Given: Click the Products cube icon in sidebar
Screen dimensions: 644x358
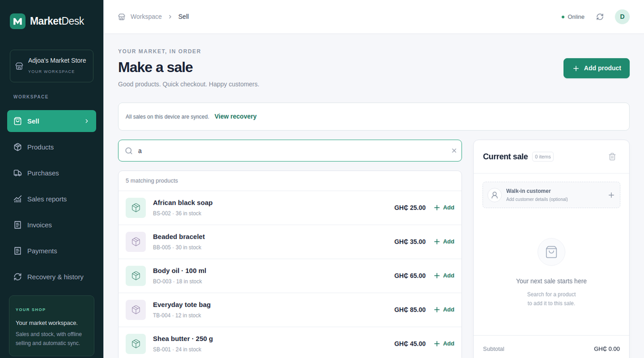Looking at the screenshot, I should [x=18, y=147].
